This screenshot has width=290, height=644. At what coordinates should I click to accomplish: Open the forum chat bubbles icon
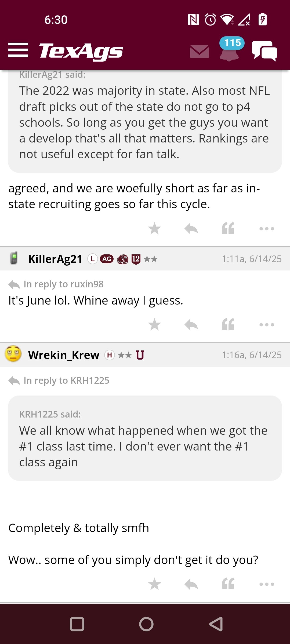click(264, 50)
